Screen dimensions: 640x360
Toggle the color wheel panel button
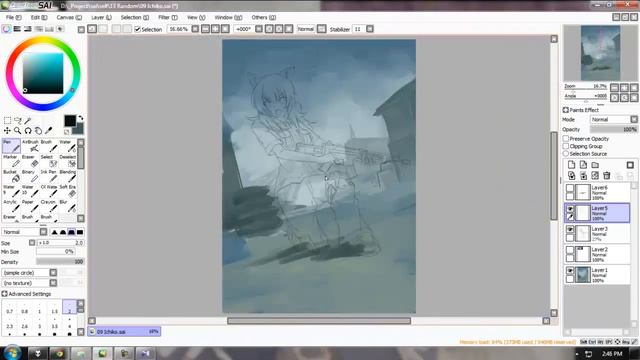tap(6, 29)
